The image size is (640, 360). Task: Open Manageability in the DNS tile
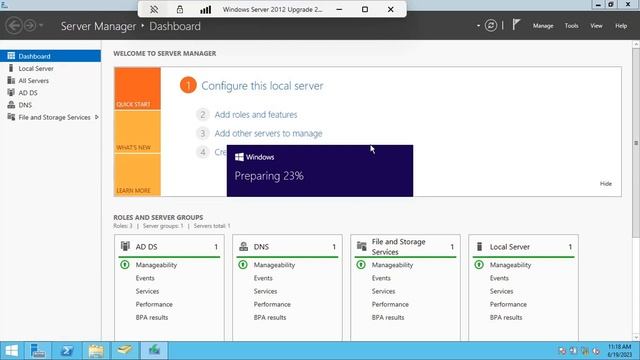pyautogui.click(x=274, y=265)
